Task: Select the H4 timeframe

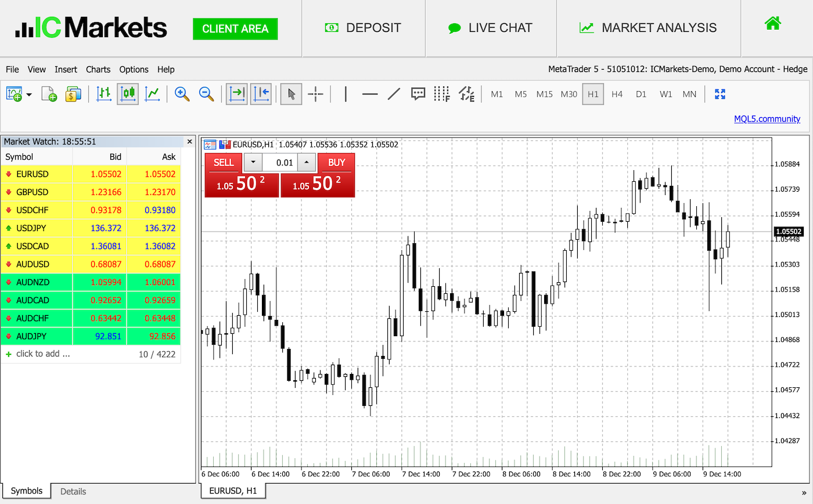Action: pos(617,94)
